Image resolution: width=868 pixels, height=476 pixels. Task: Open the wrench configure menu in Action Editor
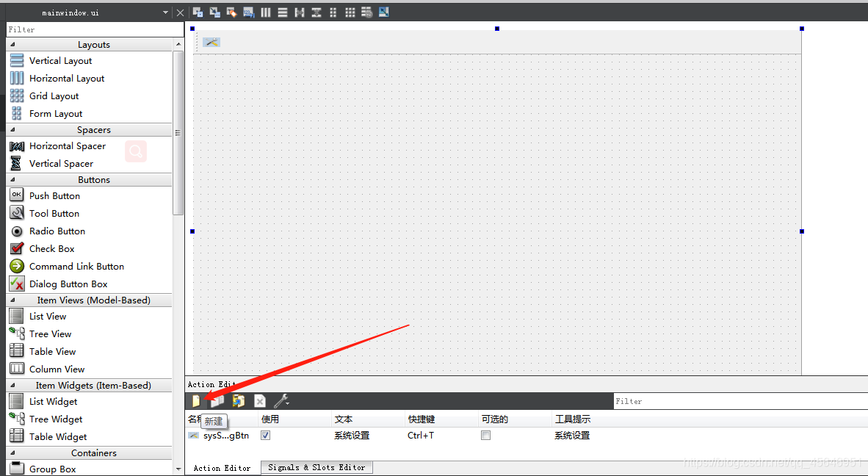(x=281, y=400)
